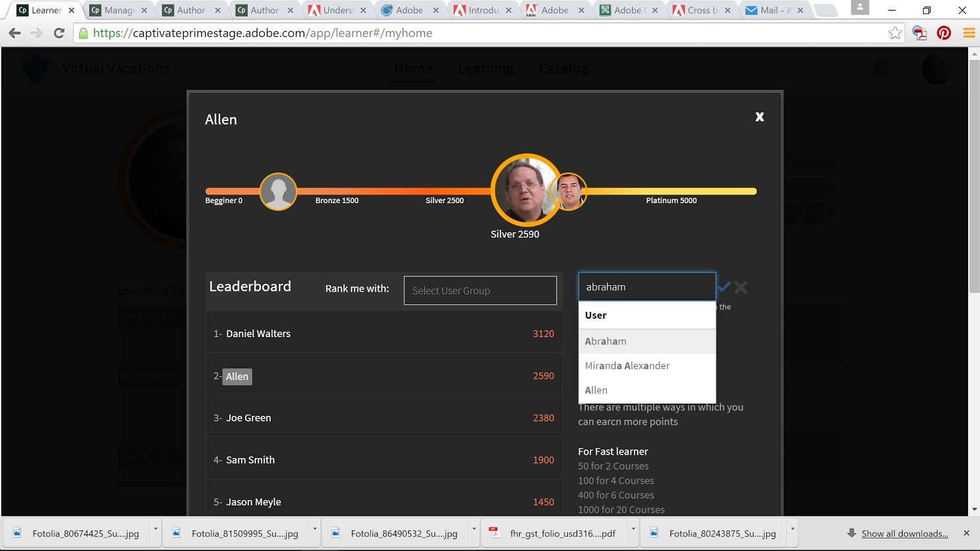980x551 pixels.
Task: Go back to the previous page
Action: coord(15,33)
